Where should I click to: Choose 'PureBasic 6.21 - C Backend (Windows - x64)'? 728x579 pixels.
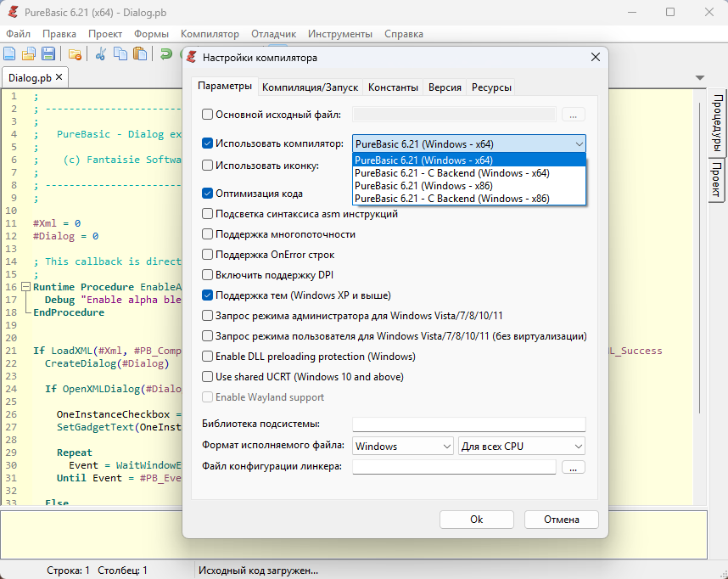tap(469, 173)
